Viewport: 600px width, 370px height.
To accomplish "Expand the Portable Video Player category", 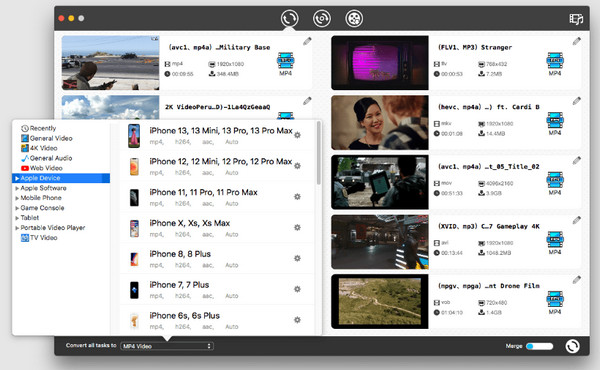I will 17,228.
